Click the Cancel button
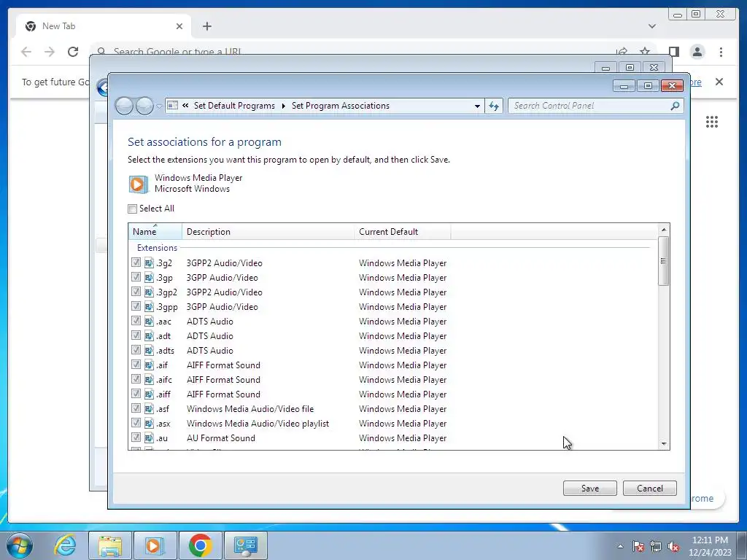The image size is (747, 560). 650,488
